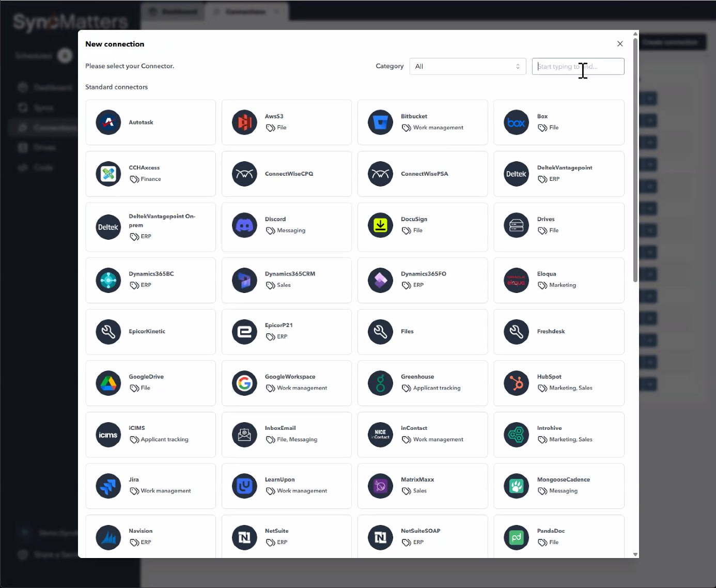The image size is (716, 588).
Task: Choose the MatrixMaxx connector icon
Action: coord(380,486)
